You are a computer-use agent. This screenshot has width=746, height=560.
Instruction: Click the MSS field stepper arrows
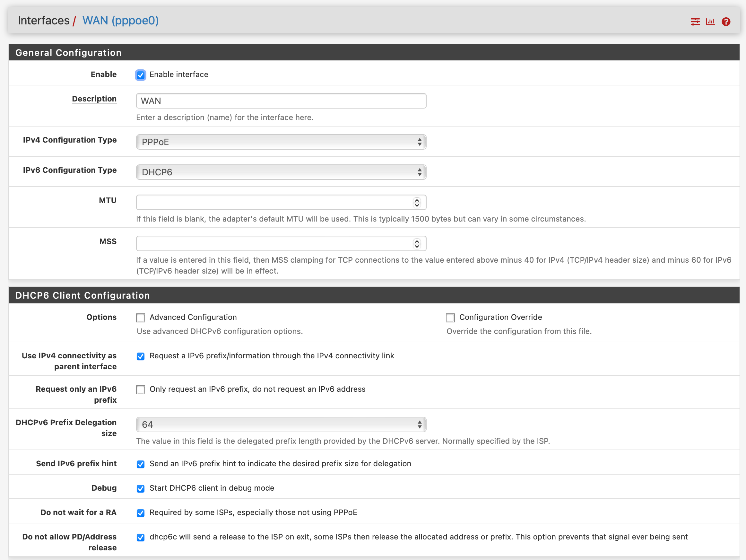pyautogui.click(x=417, y=244)
